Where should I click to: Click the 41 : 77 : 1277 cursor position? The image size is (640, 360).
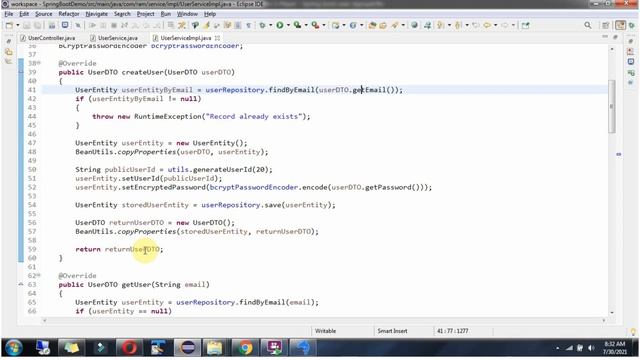coord(453,331)
